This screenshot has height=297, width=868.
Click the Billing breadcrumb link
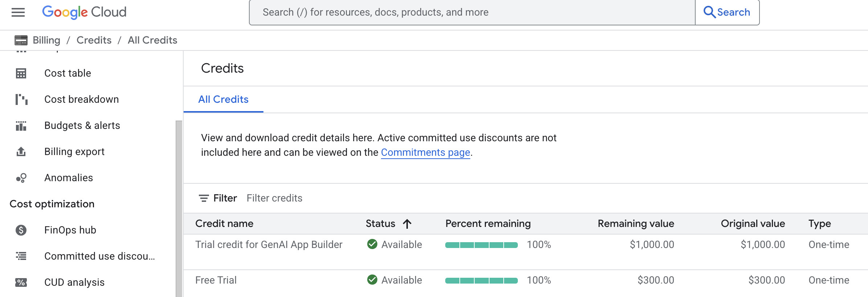coord(46,40)
